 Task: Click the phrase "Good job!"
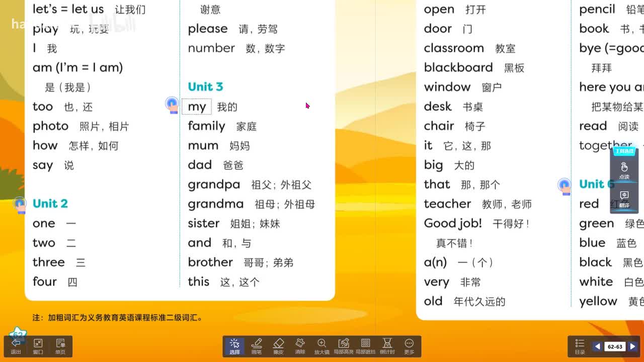pos(453,223)
